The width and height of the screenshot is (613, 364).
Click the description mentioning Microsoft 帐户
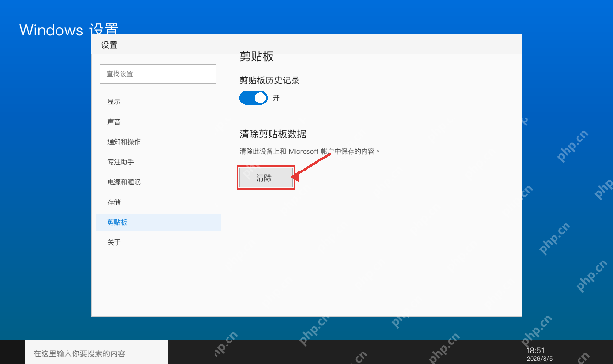[309, 151]
